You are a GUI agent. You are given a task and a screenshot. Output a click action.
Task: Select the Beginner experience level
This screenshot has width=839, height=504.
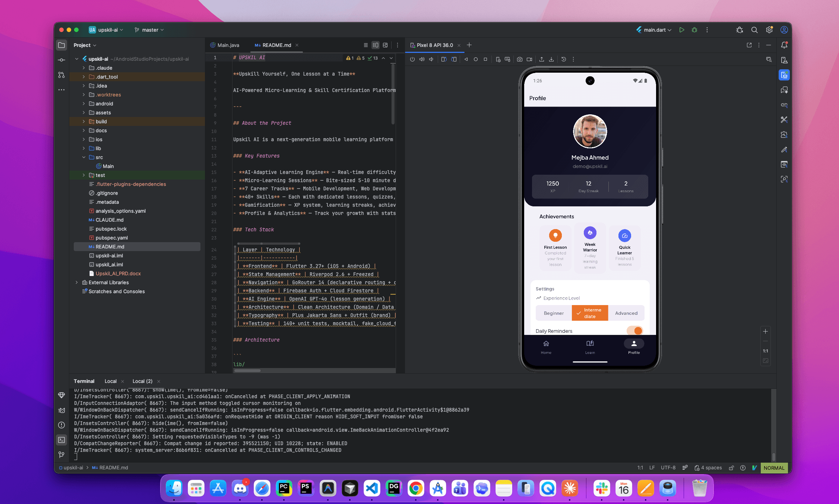pos(554,313)
